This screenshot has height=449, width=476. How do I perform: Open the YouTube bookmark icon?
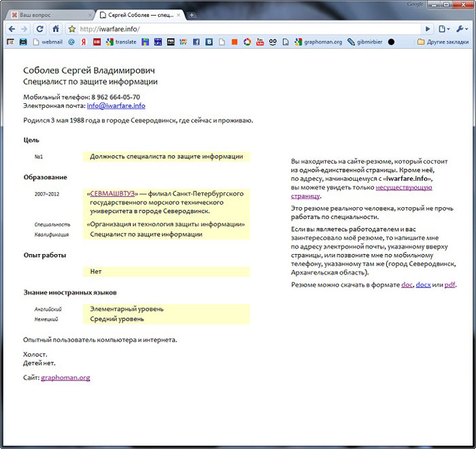coord(260,41)
